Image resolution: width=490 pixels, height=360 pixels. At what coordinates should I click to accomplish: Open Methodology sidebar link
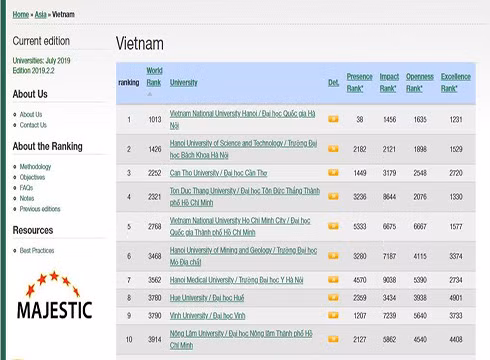[35, 167]
